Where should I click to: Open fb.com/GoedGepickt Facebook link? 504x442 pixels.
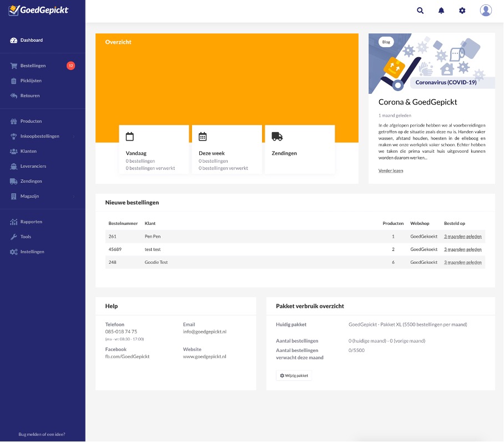(127, 356)
